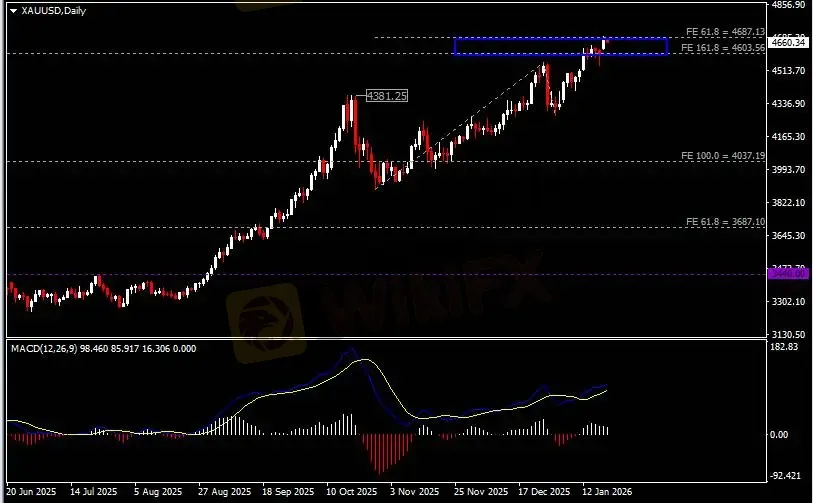
Task: Click the 25 Nov 2025 date label
Action: 481,492
